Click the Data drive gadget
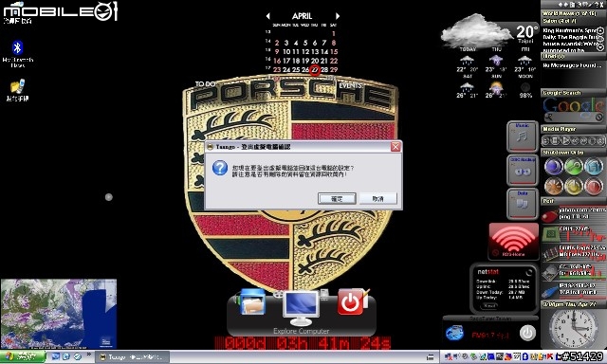 (x=523, y=204)
